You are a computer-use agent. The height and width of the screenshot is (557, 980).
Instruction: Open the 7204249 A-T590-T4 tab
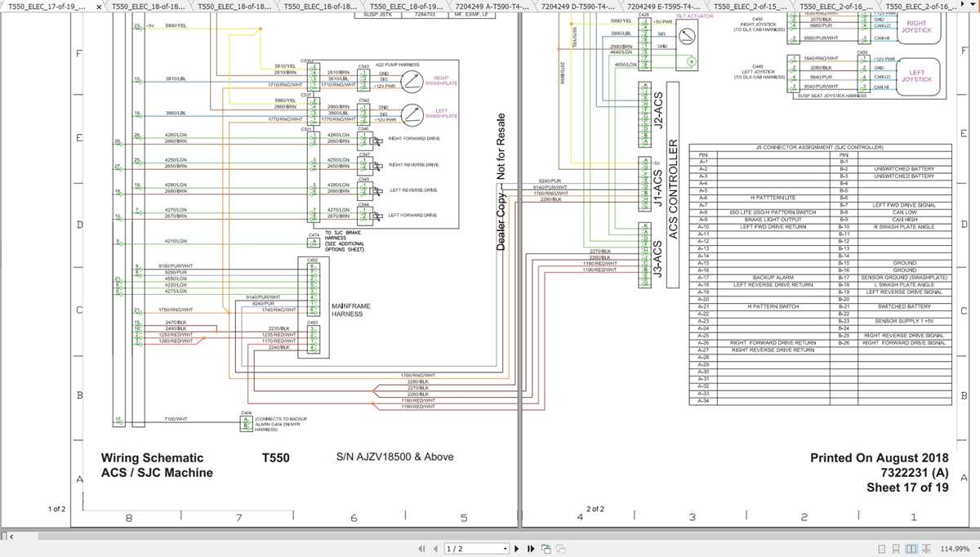pos(492,6)
